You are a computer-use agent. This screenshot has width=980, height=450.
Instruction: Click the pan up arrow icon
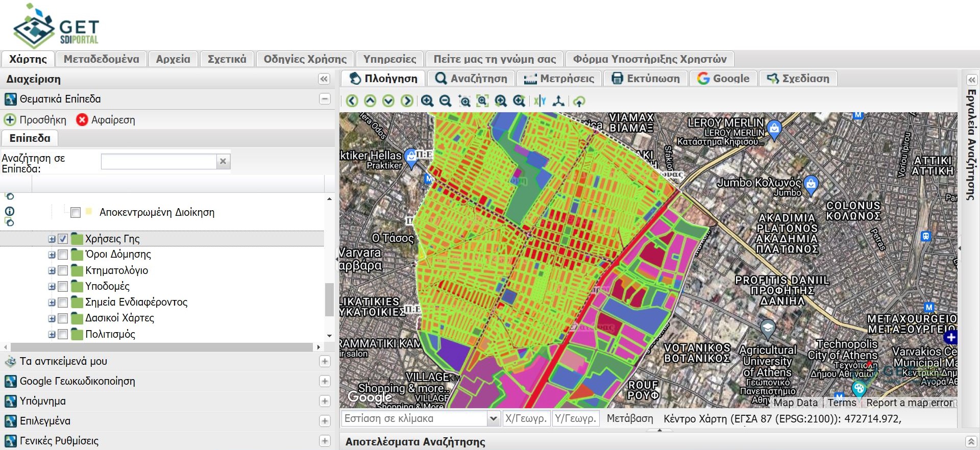click(370, 101)
